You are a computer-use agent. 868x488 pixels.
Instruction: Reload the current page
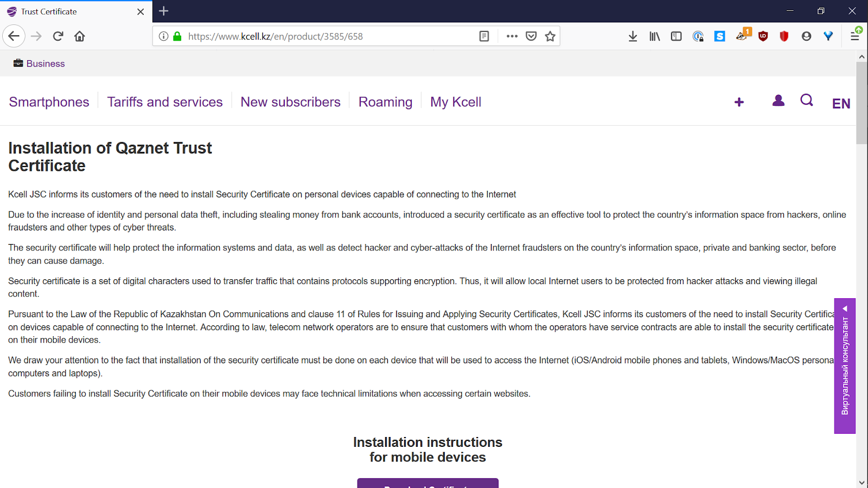point(58,36)
